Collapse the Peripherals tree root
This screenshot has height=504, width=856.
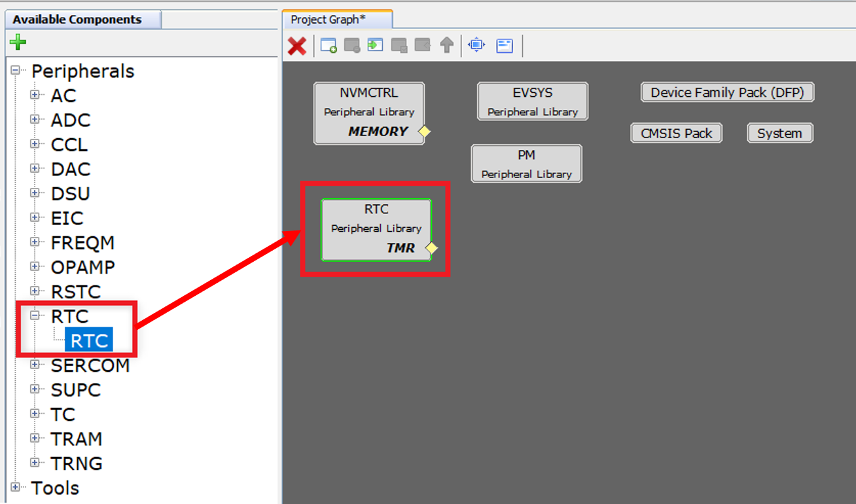pyautogui.click(x=15, y=71)
